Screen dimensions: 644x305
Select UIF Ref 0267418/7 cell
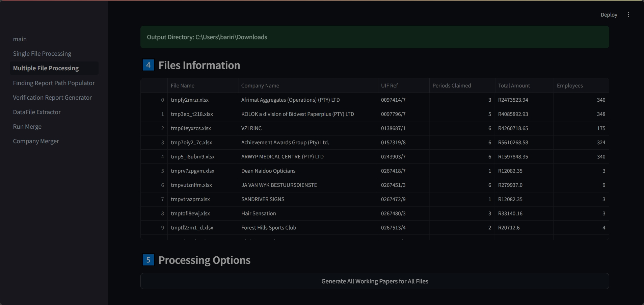click(403, 171)
